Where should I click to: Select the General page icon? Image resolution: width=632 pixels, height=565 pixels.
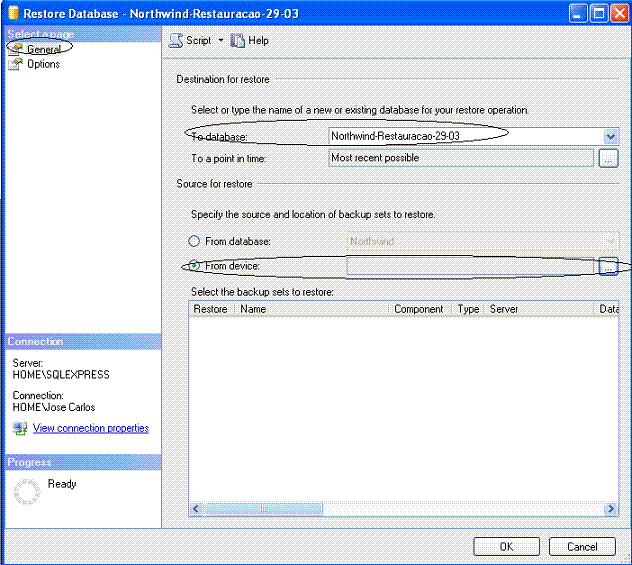(x=16, y=49)
